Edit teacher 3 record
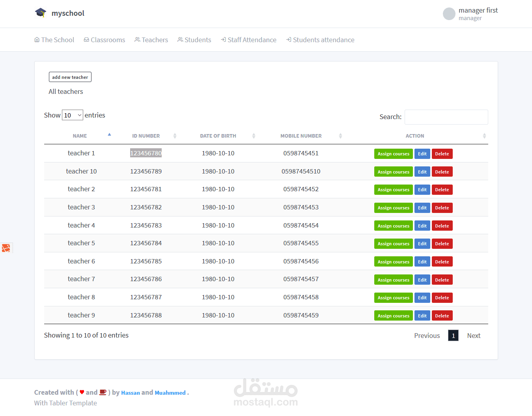Viewport: 532px width, 416px height. [422, 208]
